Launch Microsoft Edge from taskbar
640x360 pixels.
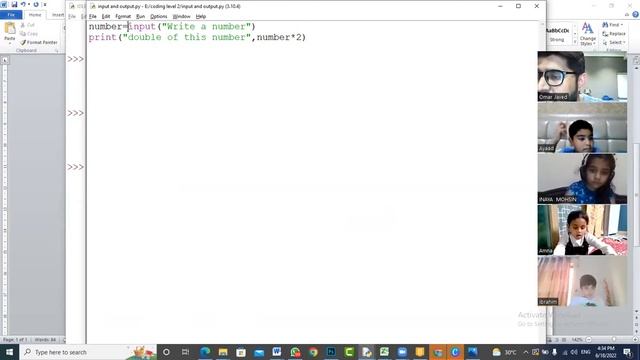click(x=205, y=352)
